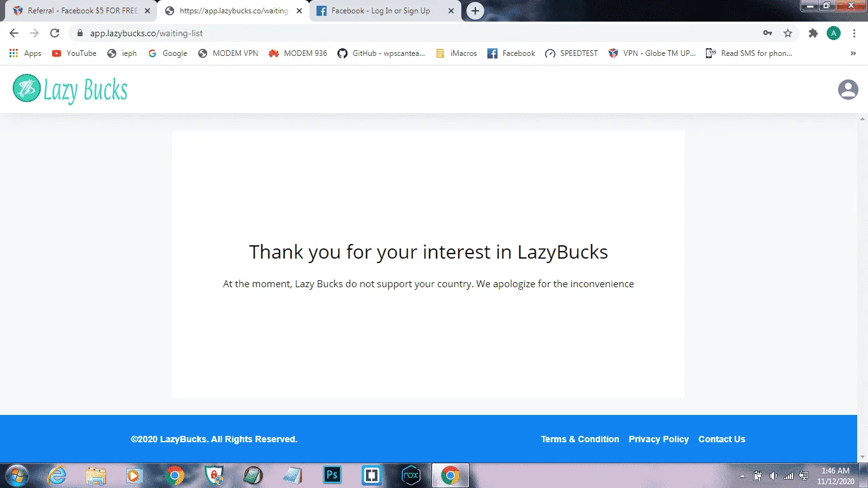Click the power plug tray icon

tap(758, 475)
